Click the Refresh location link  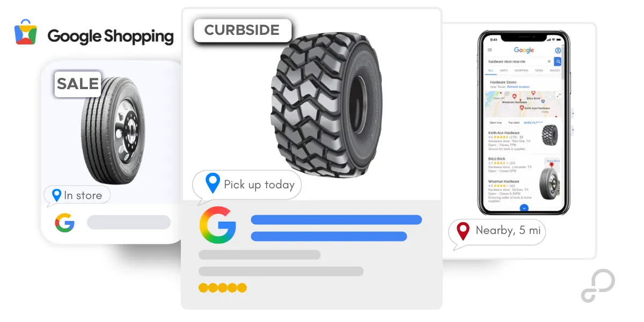(518, 87)
